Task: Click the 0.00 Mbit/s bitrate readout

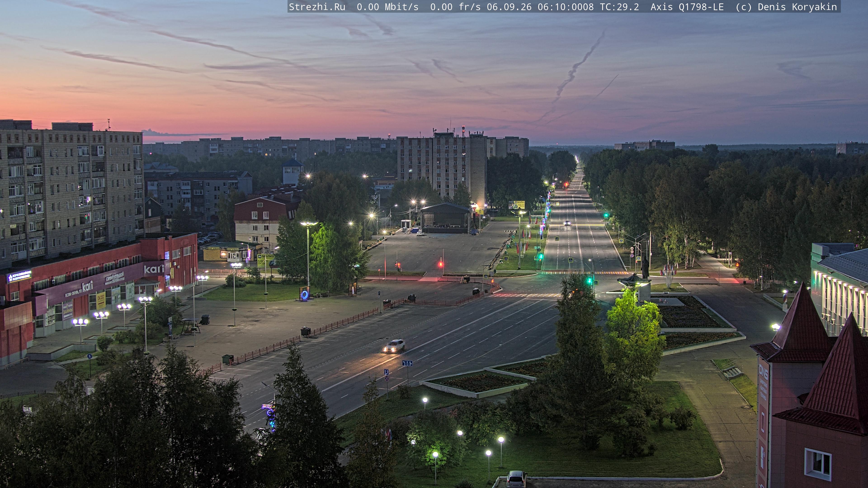Action: pos(387,7)
